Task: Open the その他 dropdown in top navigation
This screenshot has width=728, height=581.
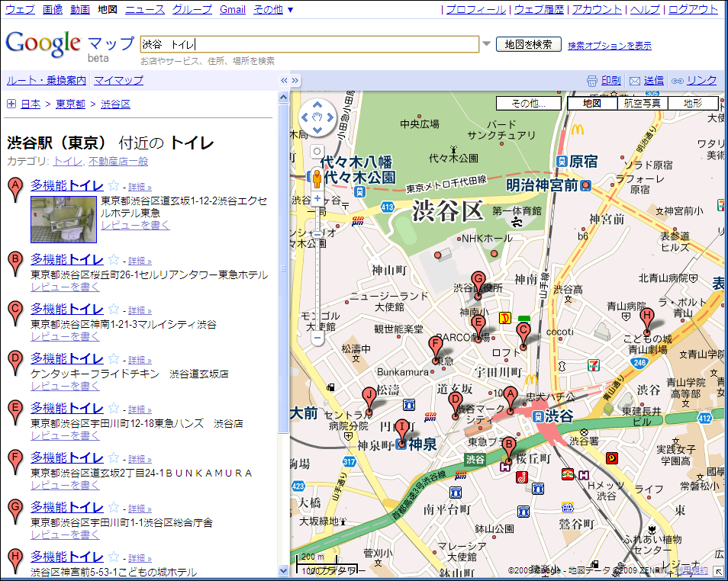Action: [273, 9]
